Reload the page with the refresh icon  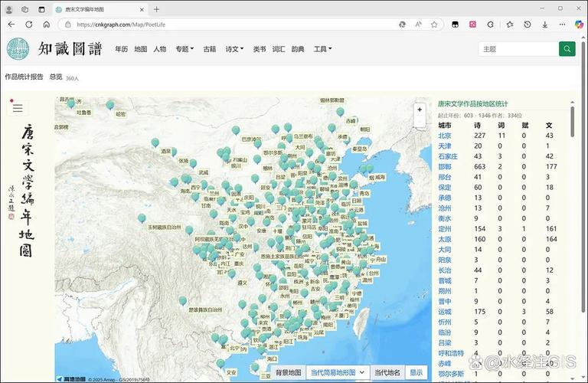tap(29, 25)
